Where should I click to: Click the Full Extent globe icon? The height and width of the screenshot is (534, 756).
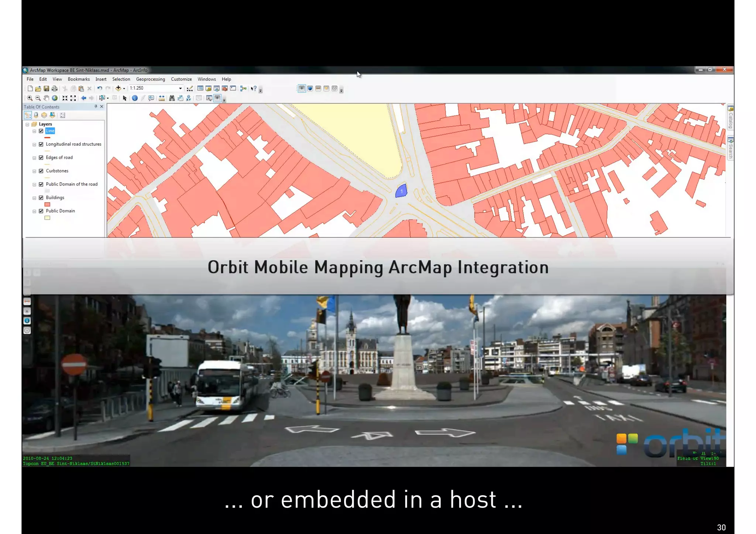coord(55,98)
